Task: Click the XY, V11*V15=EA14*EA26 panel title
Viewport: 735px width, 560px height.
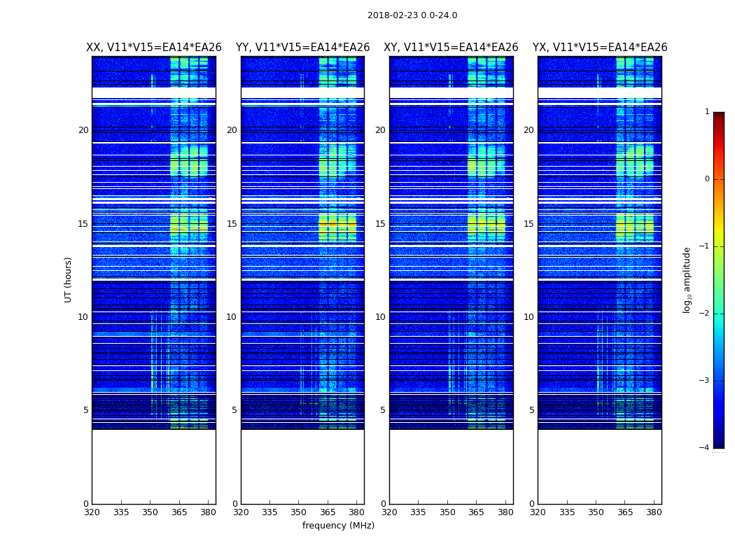Action: click(x=451, y=48)
